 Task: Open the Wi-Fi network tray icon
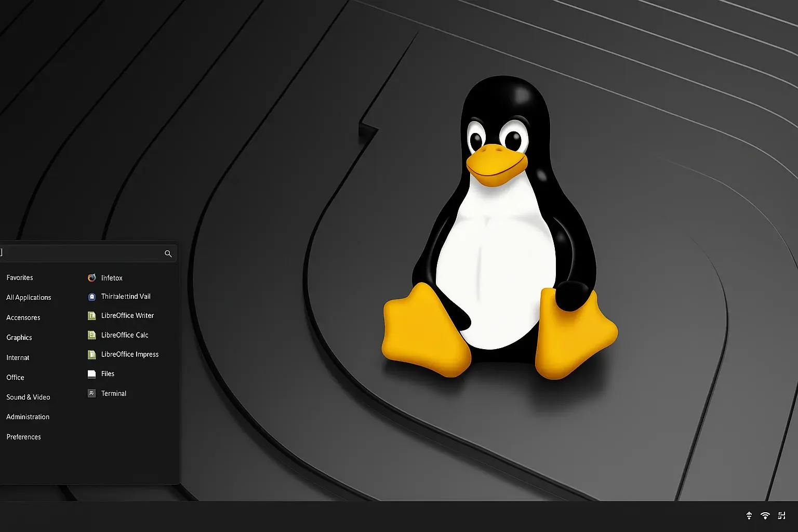point(765,515)
